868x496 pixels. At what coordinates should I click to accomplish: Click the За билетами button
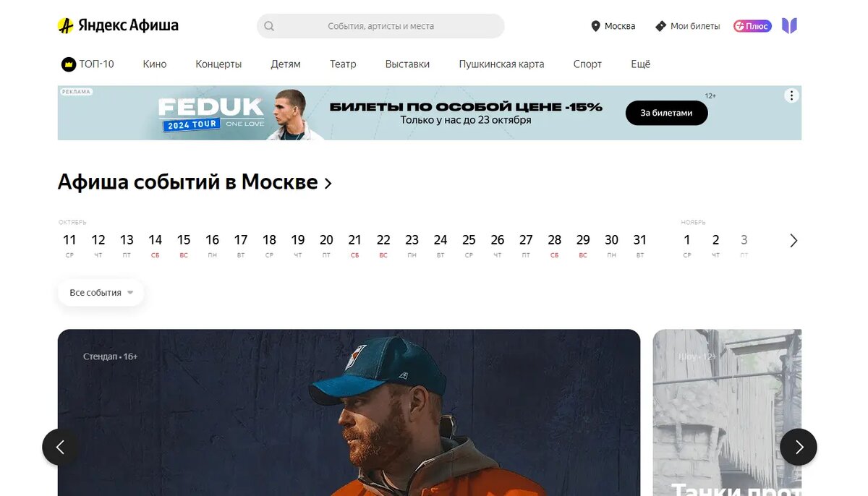[x=666, y=113]
